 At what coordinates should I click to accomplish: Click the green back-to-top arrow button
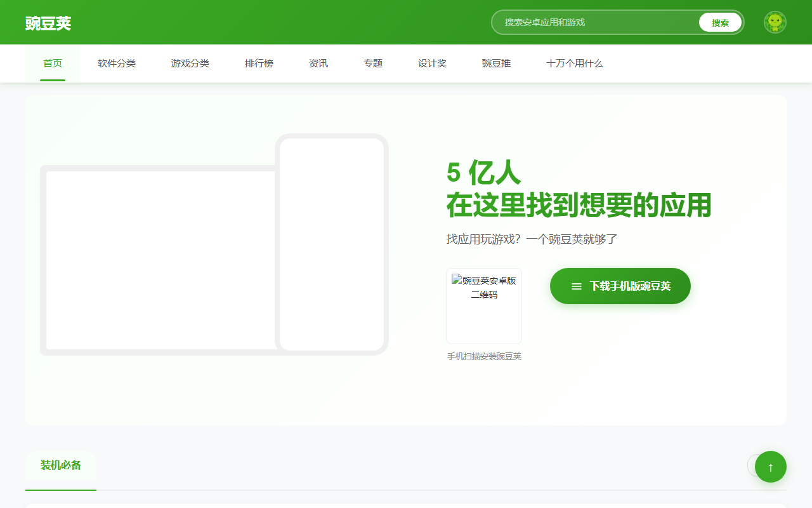point(771,467)
